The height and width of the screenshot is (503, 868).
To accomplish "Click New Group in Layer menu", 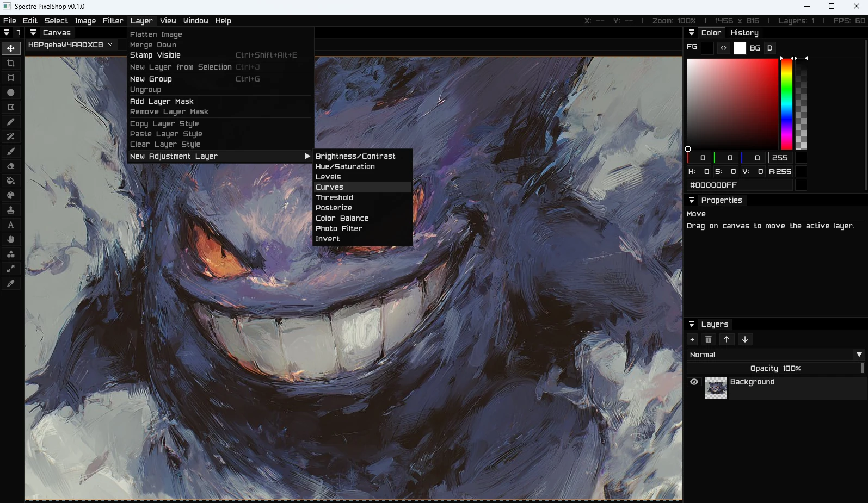I will click(220, 79).
